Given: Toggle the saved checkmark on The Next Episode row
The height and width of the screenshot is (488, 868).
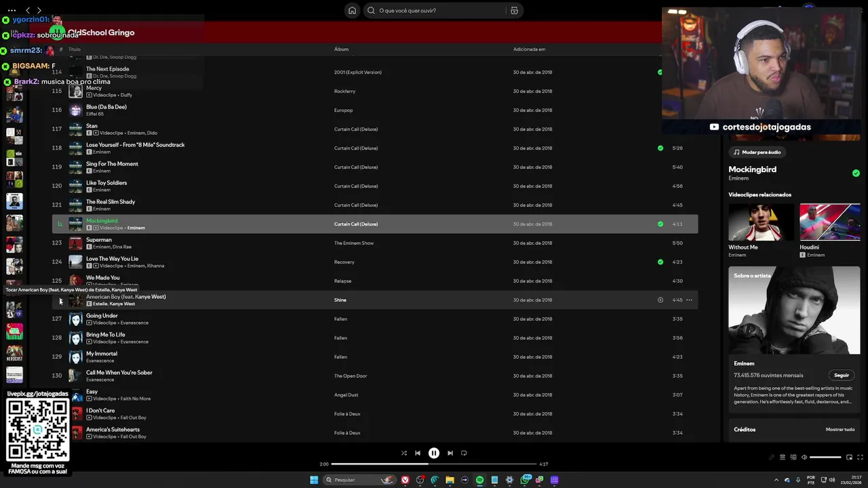Looking at the screenshot, I should coord(660,72).
